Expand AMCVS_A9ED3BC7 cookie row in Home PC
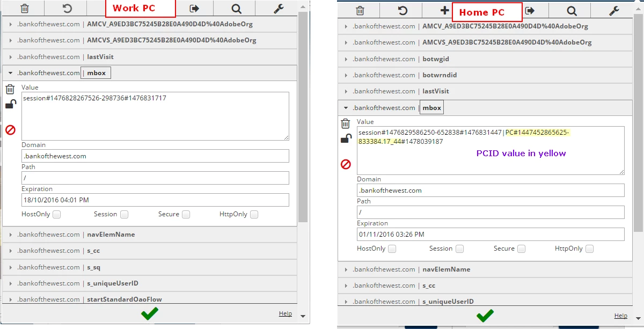The width and height of the screenshot is (644, 329). [485, 42]
